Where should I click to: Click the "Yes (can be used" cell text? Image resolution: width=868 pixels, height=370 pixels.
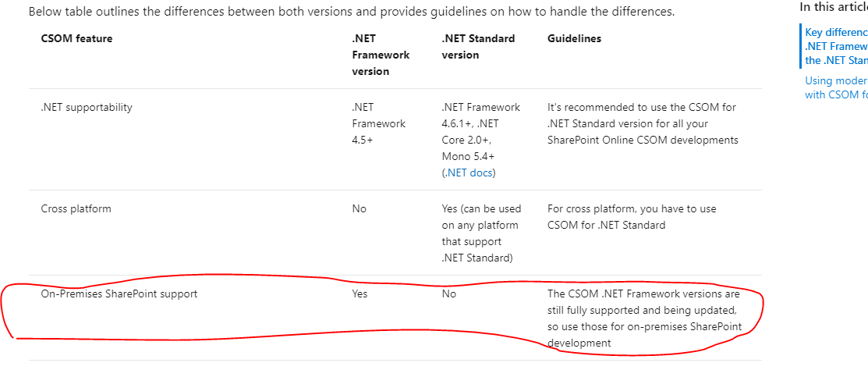pyautogui.click(x=481, y=233)
